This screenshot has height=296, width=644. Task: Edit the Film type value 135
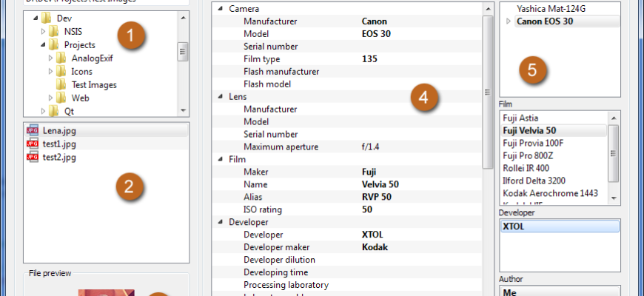click(369, 59)
